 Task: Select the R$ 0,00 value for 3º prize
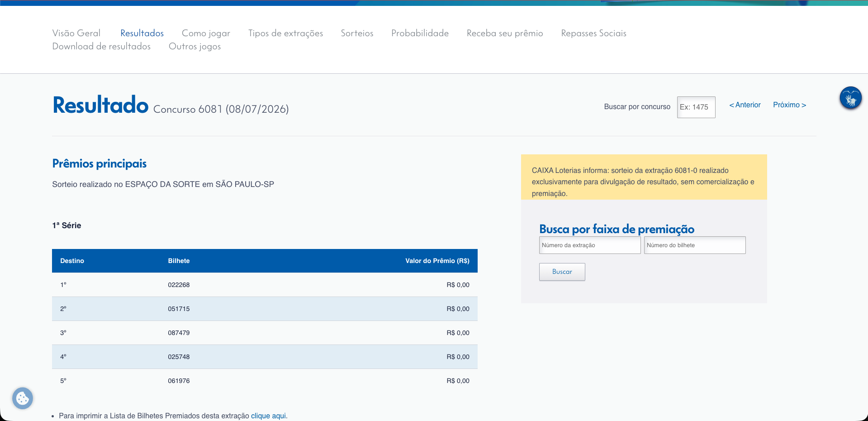point(458,333)
